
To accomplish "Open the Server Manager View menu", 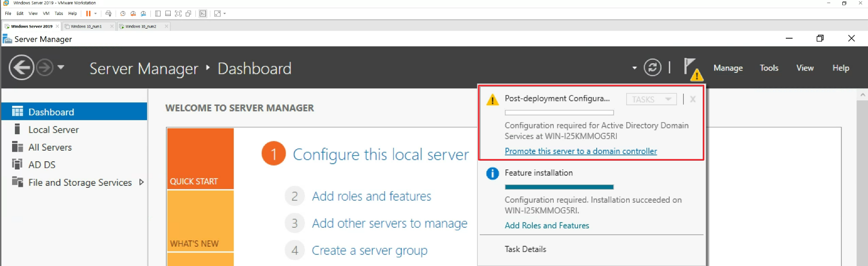I will pos(805,68).
